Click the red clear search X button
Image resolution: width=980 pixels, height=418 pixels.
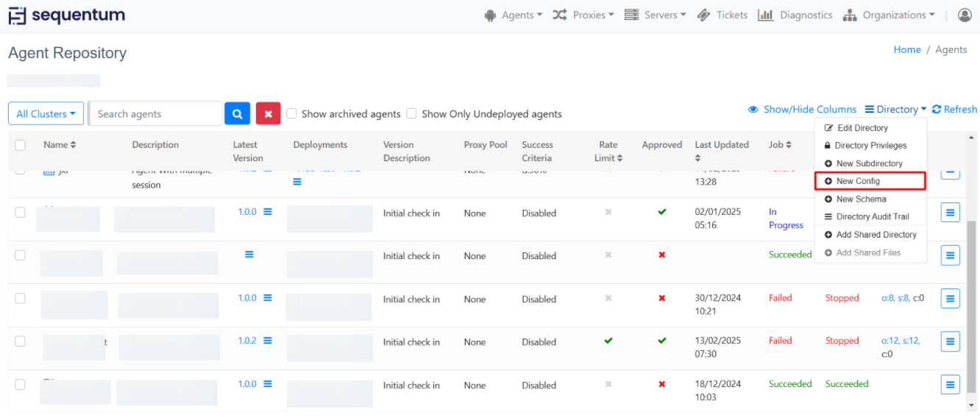point(268,114)
